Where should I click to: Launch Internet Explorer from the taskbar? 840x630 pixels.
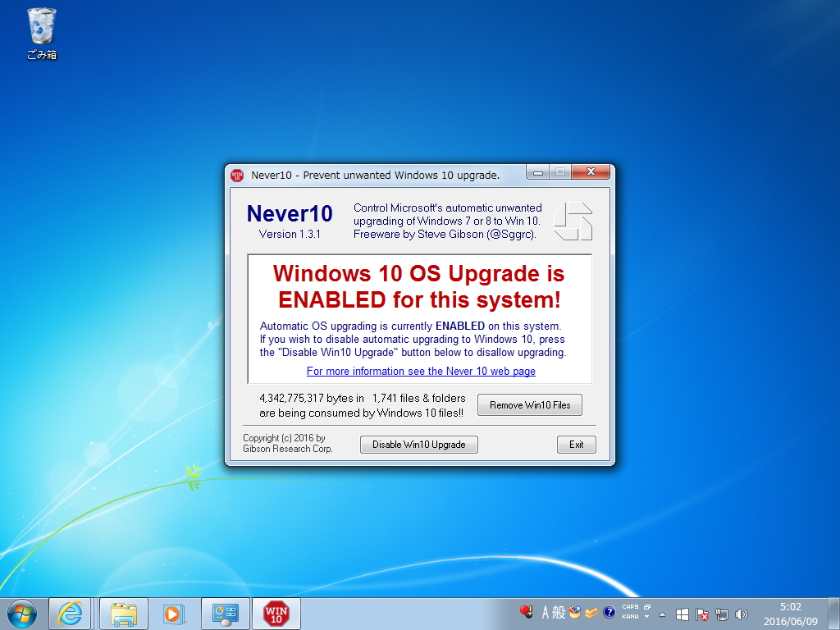(x=71, y=613)
